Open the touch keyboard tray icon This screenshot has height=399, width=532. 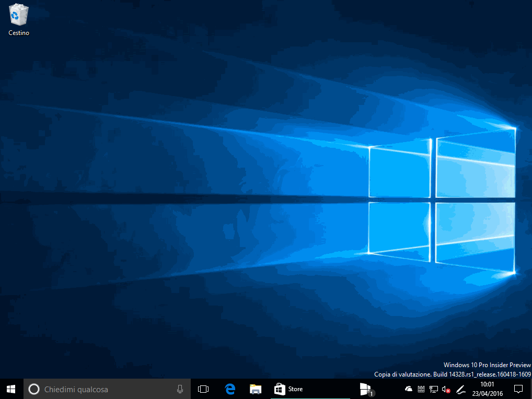pos(421,389)
